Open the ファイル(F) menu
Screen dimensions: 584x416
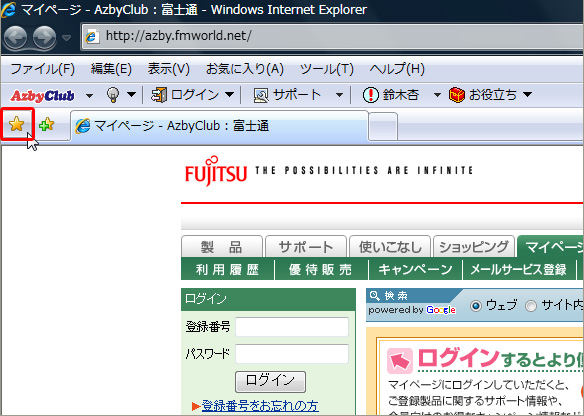[43, 69]
